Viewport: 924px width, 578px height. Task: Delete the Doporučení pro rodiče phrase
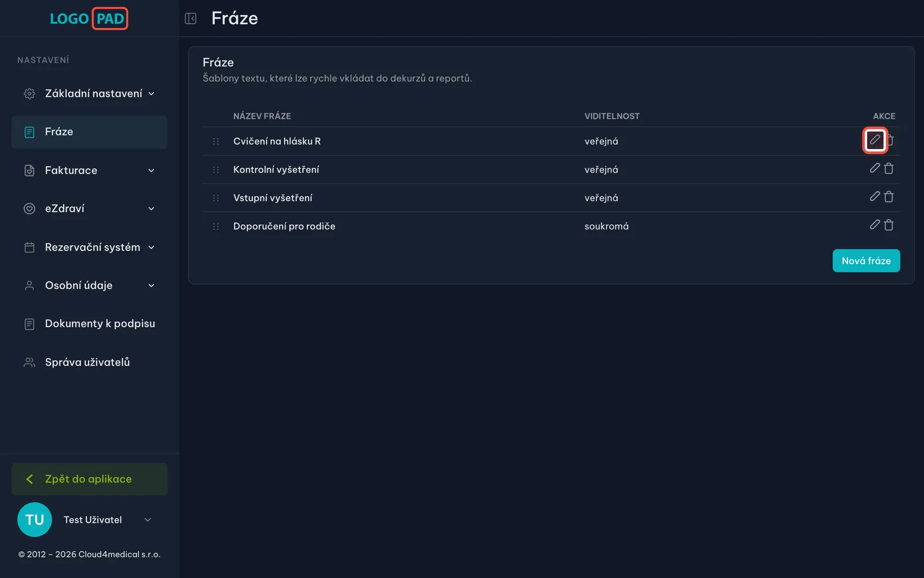click(889, 225)
